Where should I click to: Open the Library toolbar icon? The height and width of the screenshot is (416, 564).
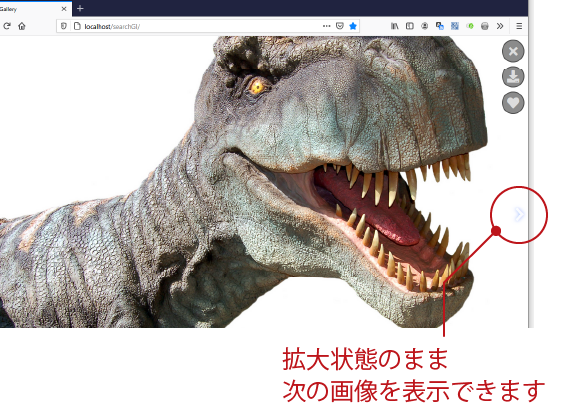click(x=395, y=26)
